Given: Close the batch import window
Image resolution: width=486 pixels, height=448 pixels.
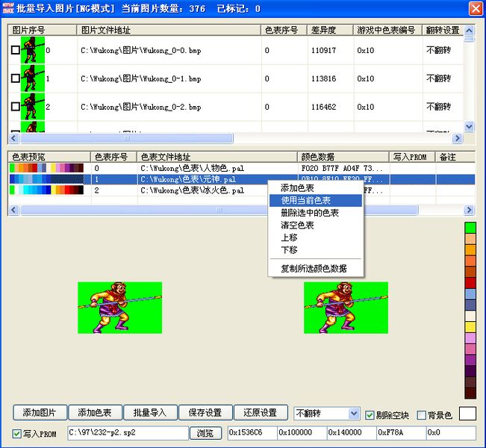Looking at the screenshot, I should pos(476,9).
